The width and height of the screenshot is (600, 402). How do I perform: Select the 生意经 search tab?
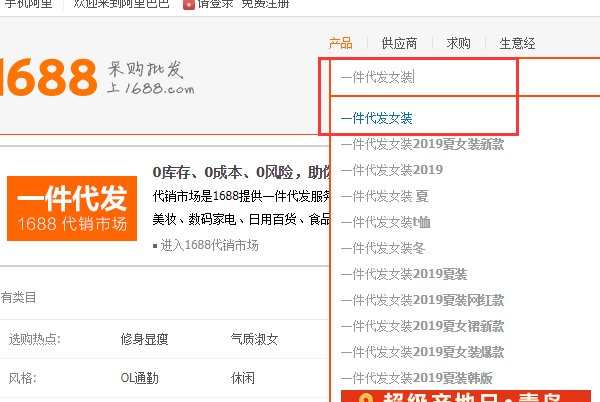coord(517,43)
